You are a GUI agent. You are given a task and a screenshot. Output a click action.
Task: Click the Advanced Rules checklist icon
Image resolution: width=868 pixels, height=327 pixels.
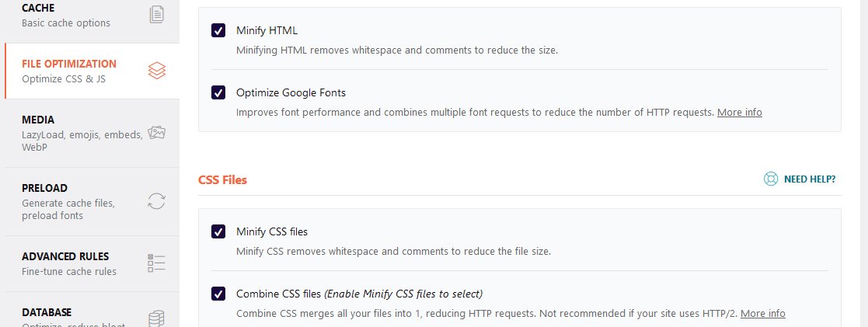click(x=157, y=263)
